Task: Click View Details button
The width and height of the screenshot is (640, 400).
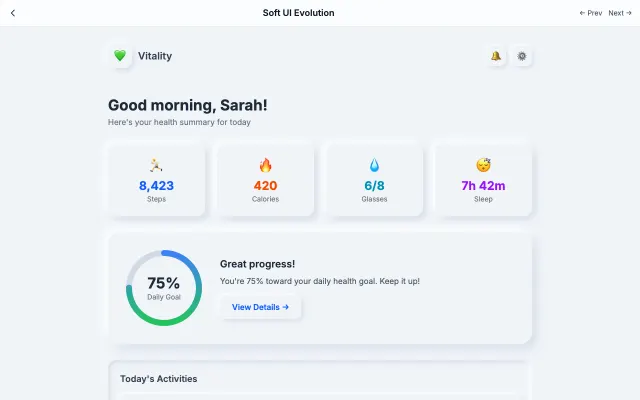Action: pyautogui.click(x=260, y=307)
